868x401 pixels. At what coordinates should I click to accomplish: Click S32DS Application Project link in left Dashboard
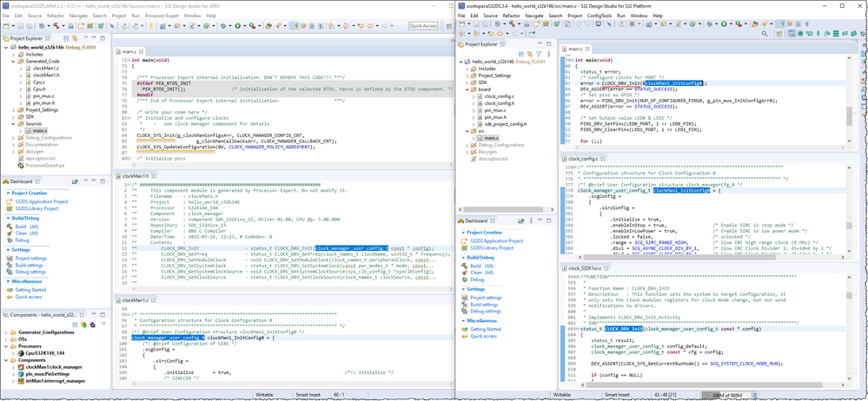pos(40,201)
